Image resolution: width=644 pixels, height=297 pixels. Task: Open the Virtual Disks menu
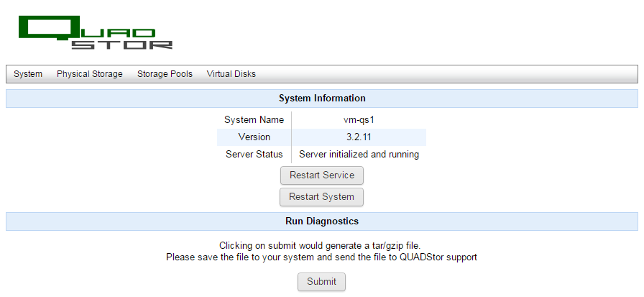(x=231, y=74)
